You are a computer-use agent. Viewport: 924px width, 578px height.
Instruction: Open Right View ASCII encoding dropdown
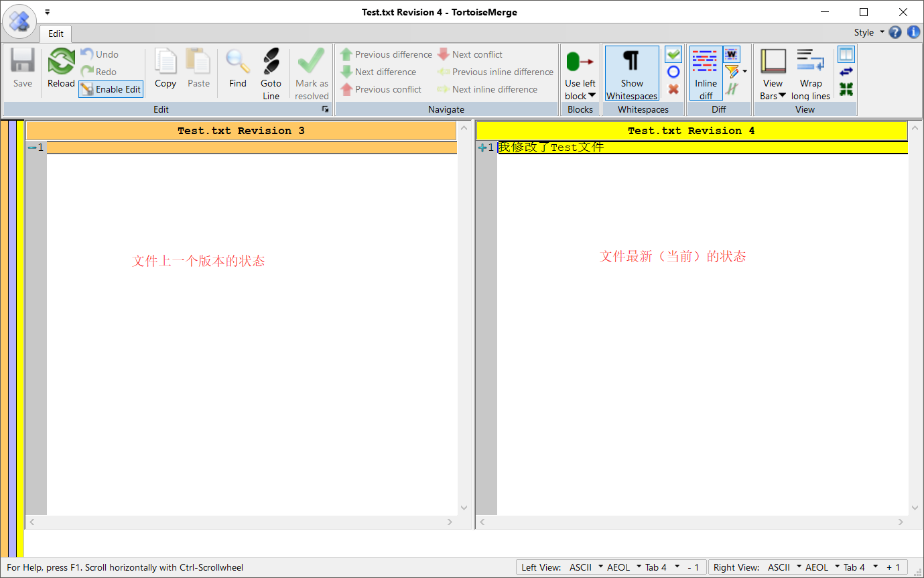point(784,567)
